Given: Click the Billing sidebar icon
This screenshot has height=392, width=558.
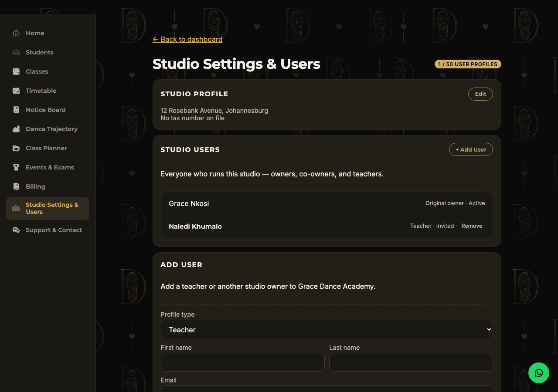Looking at the screenshot, I should coord(16,186).
